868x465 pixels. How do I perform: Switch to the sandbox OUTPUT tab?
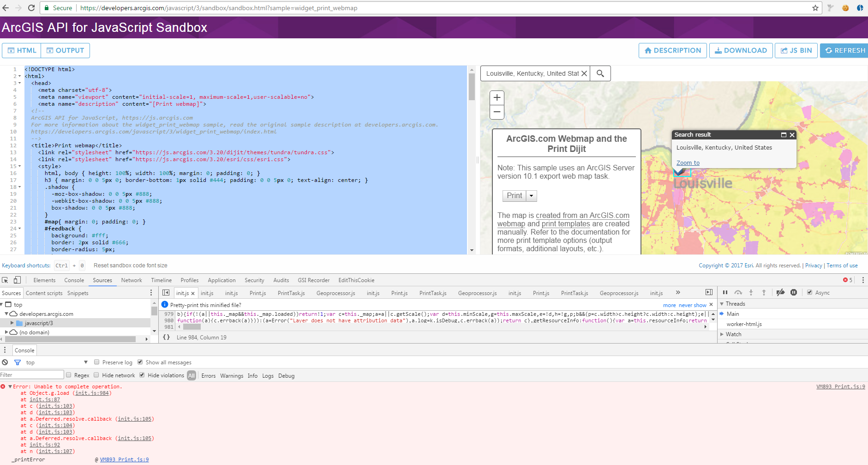click(x=65, y=50)
